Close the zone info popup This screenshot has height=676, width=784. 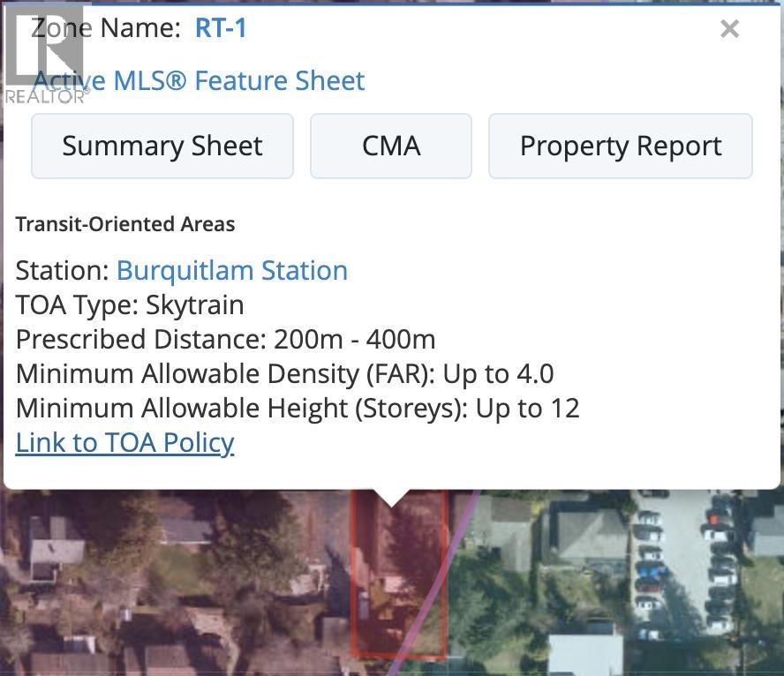(x=729, y=29)
